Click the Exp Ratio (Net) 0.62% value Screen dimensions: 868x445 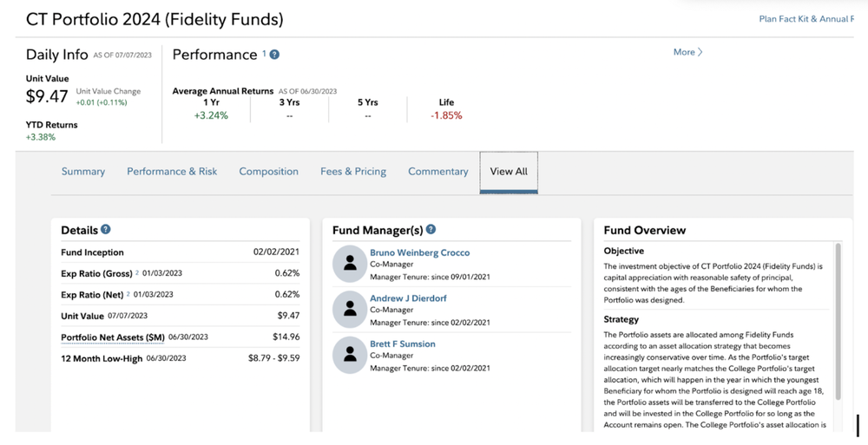click(287, 294)
